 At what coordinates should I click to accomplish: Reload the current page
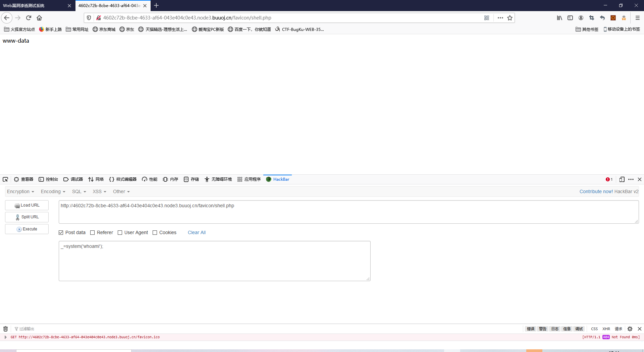(x=29, y=18)
